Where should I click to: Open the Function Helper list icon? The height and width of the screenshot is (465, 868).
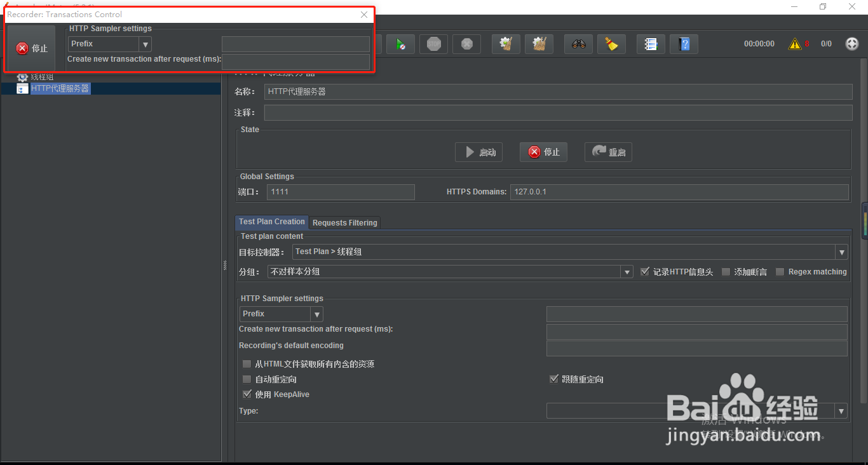coord(651,44)
